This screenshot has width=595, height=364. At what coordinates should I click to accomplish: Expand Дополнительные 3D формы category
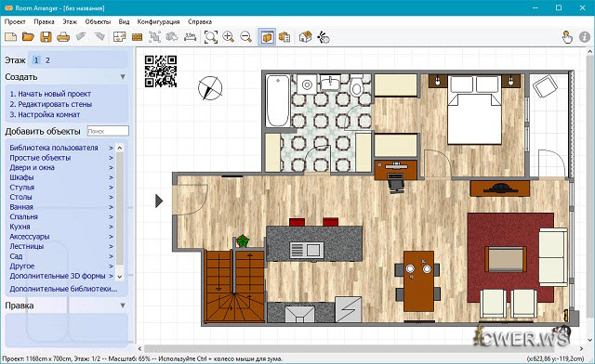[x=61, y=276]
